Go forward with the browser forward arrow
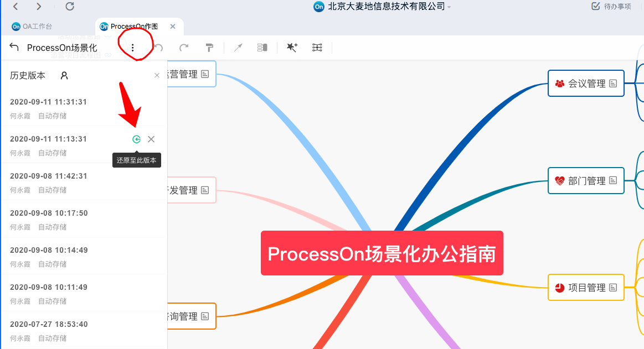 39,6
